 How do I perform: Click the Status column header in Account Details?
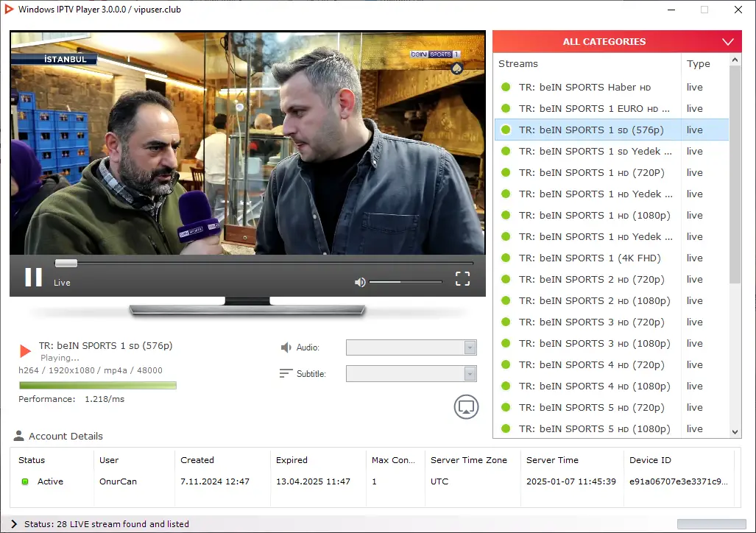point(32,460)
